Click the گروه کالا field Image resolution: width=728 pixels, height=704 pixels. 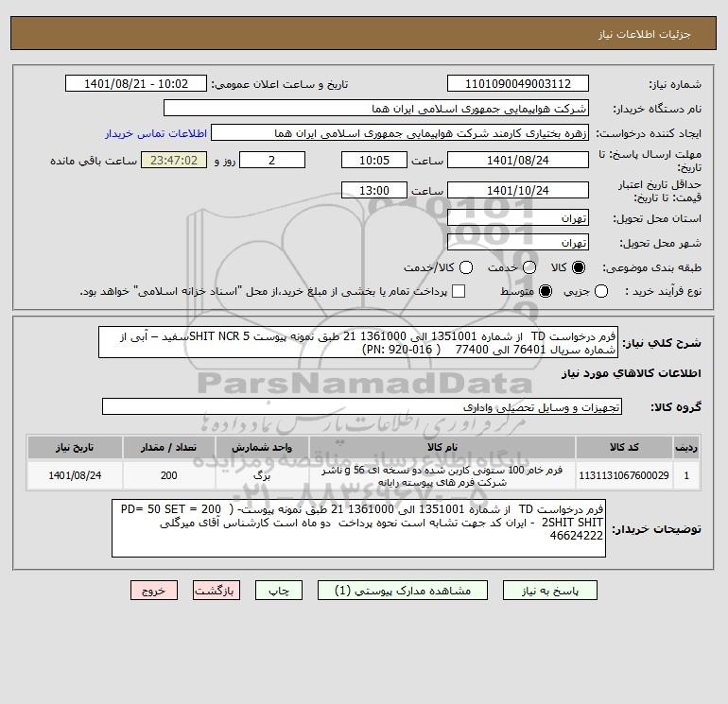click(x=362, y=407)
